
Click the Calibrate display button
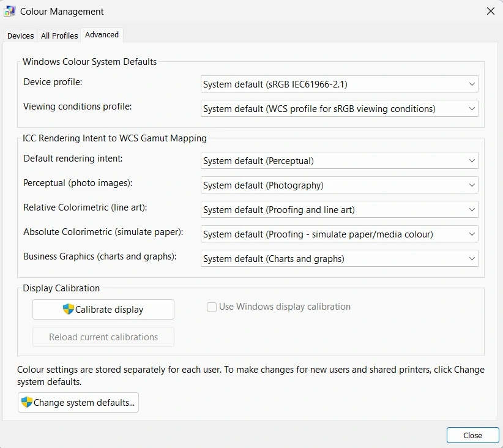pyautogui.click(x=103, y=309)
